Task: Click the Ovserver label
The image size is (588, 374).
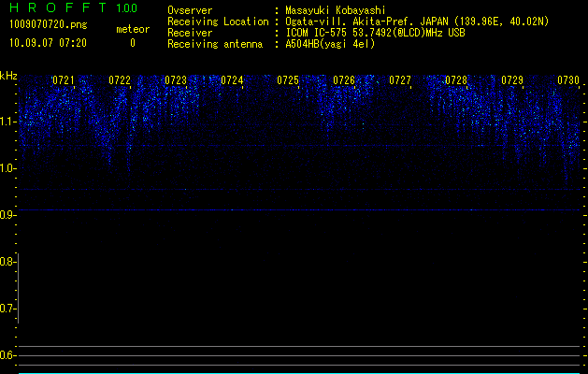Action: [190, 10]
